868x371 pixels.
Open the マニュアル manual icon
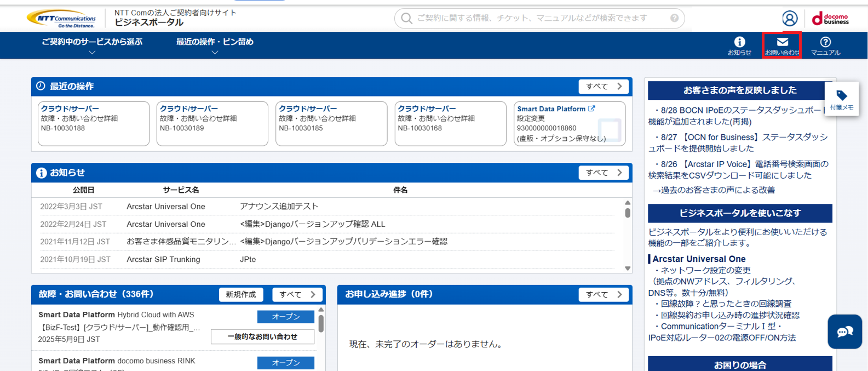tap(825, 45)
